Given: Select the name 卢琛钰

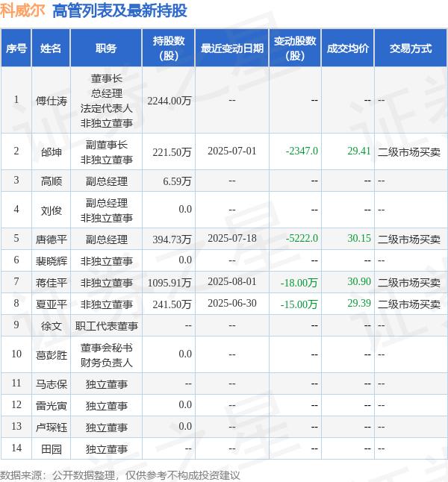Looking at the screenshot, I should [x=52, y=428].
